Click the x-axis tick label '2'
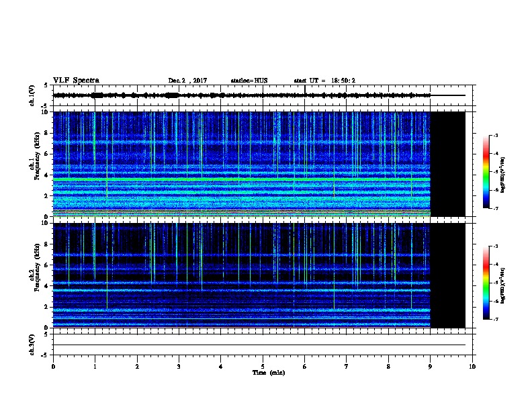This screenshot has width=532, height=411. coord(137,366)
